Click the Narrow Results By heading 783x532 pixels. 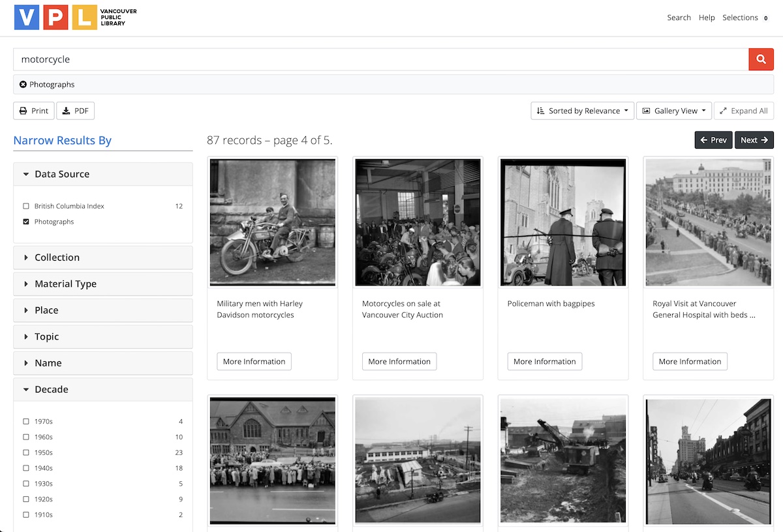coord(63,141)
